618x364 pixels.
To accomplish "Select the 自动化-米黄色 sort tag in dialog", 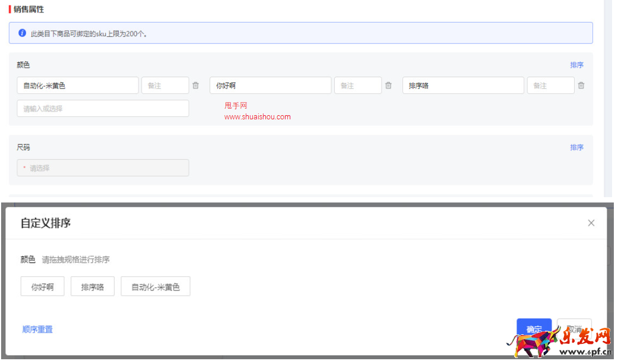I will click(x=156, y=287).
